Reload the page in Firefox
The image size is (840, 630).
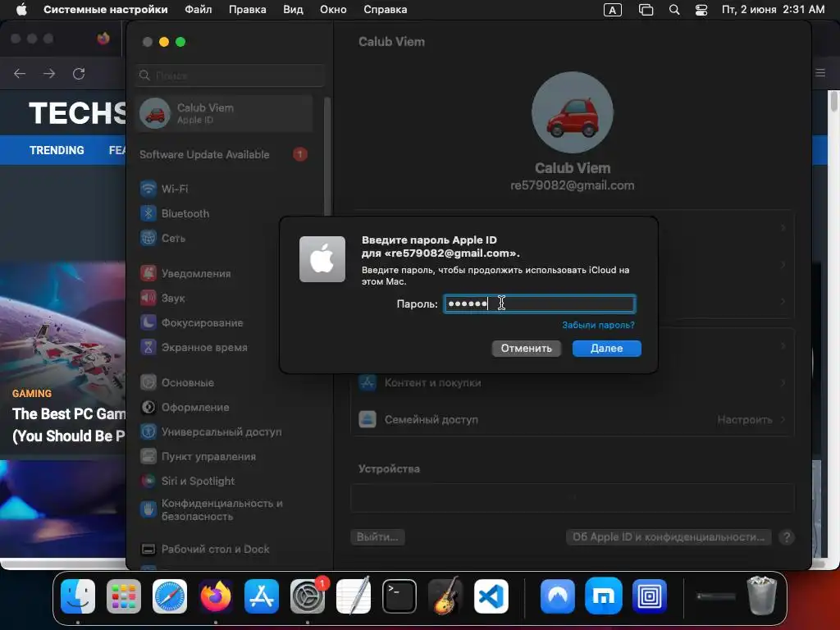[x=79, y=73]
